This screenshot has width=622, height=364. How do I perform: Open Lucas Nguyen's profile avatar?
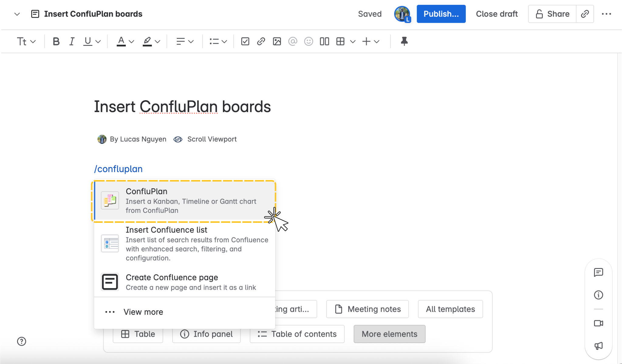coord(402,14)
